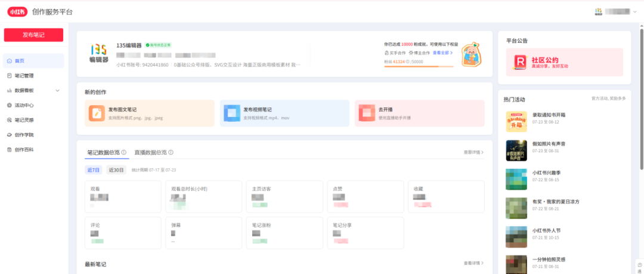This screenshot has width=644, height=274.
Task: Click the 活动中心 sidebar icon
Action: tap(10, 105)
